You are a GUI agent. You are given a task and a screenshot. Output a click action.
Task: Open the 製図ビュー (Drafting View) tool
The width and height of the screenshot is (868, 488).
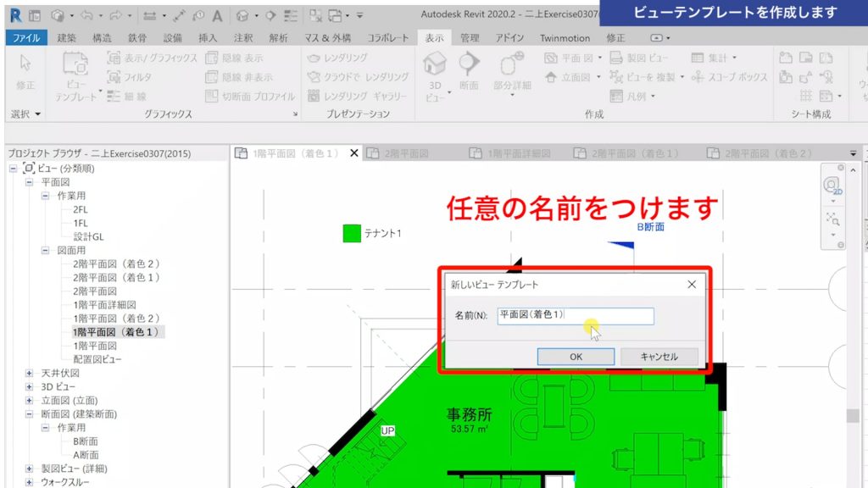pyautogui.click(x=616, y=56)
